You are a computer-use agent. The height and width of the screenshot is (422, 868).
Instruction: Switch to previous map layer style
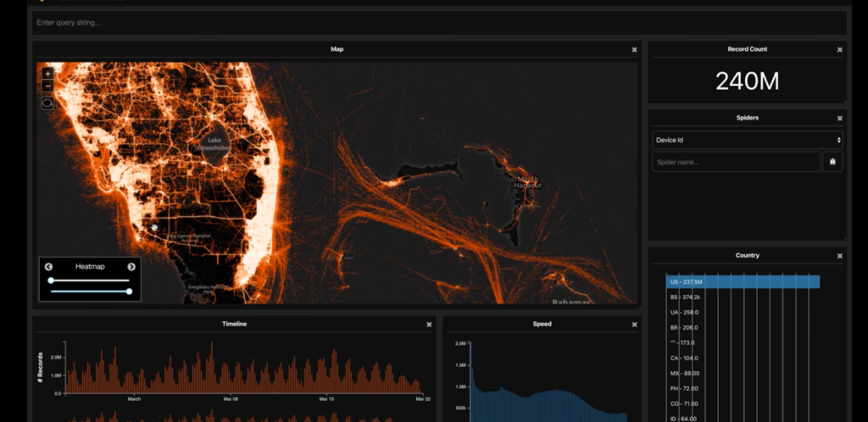pyautogui.click(x=48, y=267)
